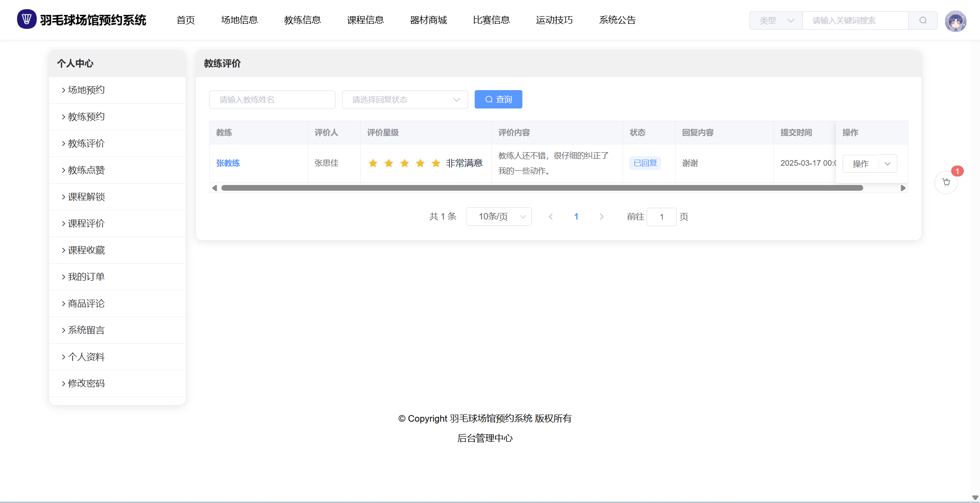The width and height of the screenshot is (980, 503).
Task: Expand the 操作 dropdown arrow in row
Action: coord(888,164)
